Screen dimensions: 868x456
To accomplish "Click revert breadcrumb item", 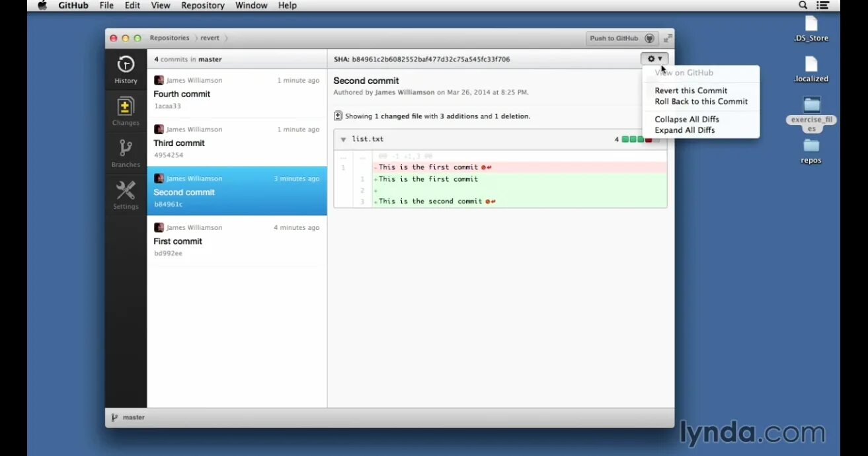I will click(x=208, y=38).
